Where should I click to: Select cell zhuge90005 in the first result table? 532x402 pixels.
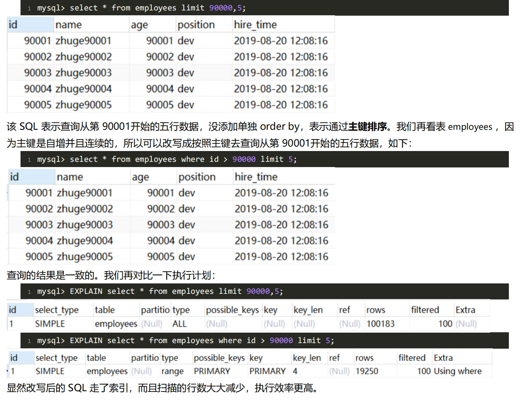coord(84,105)
